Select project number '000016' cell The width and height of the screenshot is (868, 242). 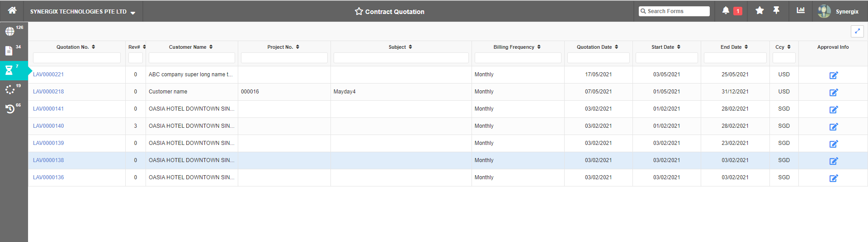coord(284,92)
